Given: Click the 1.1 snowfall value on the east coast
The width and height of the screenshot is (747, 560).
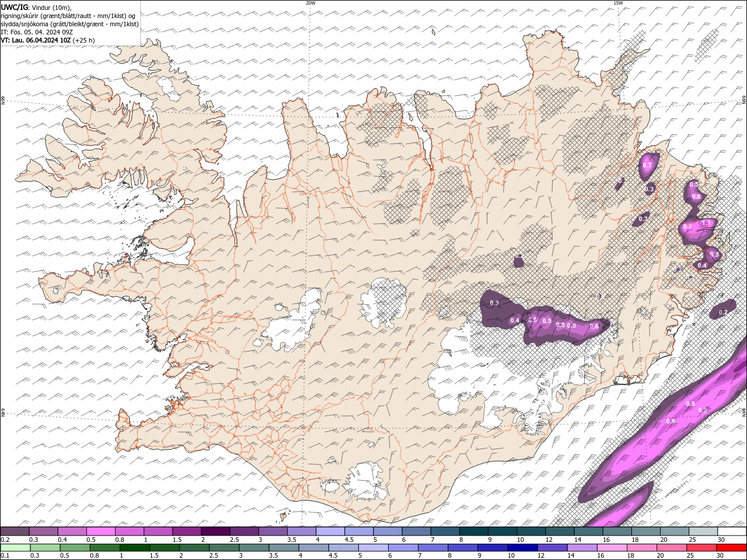Looking at the screenshot, I should (706, 223).
